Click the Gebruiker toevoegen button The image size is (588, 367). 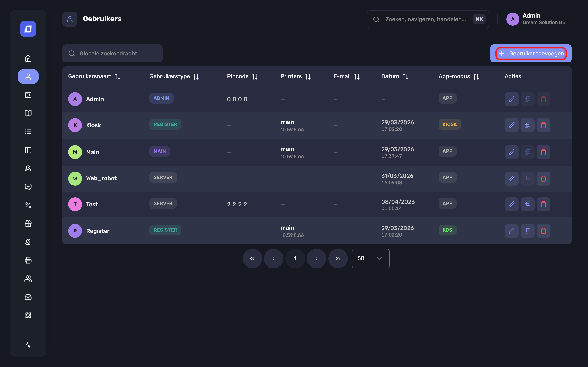pyautogui.click(x=531, y=53)
